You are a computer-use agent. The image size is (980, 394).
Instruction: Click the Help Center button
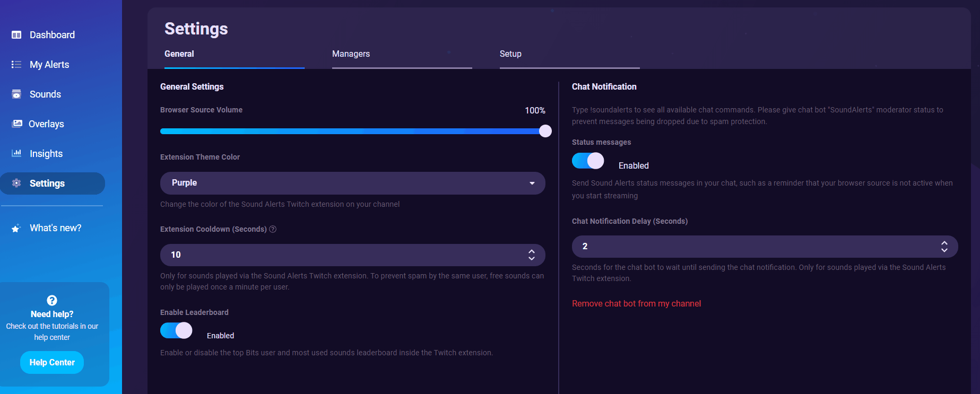(x=52, y=362)
